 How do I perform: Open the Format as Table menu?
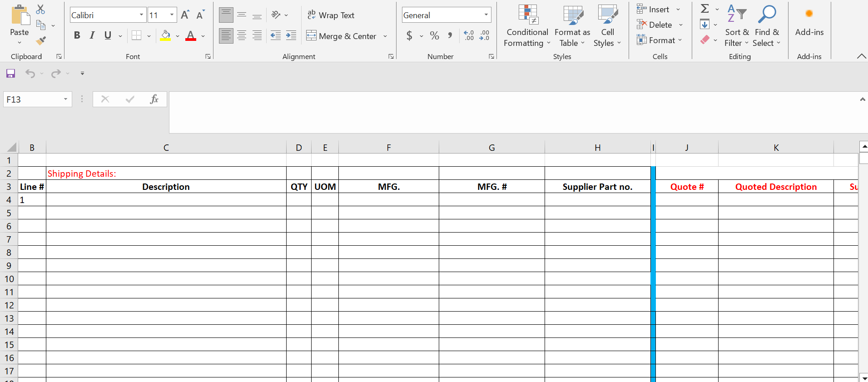coord(572,26)
